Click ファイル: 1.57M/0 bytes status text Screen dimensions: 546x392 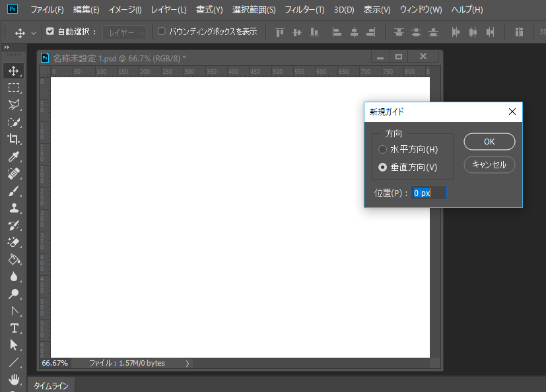pos(127,363)
